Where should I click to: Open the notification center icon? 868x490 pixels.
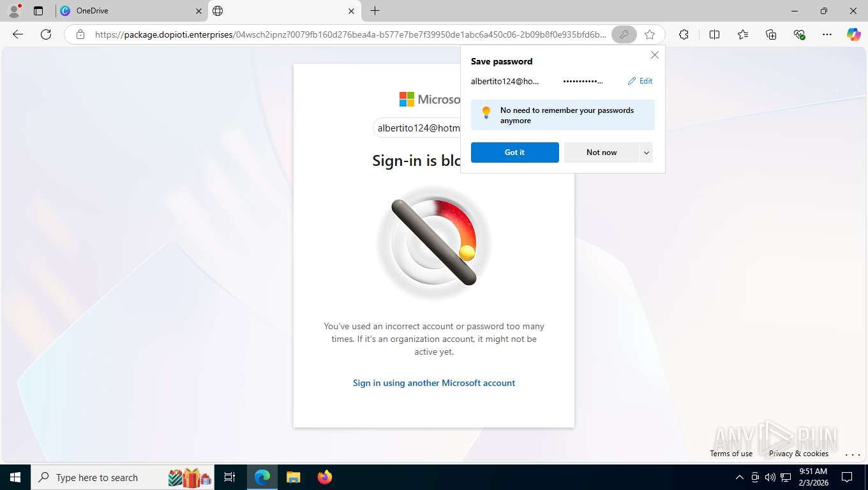(x=847, y=477)
